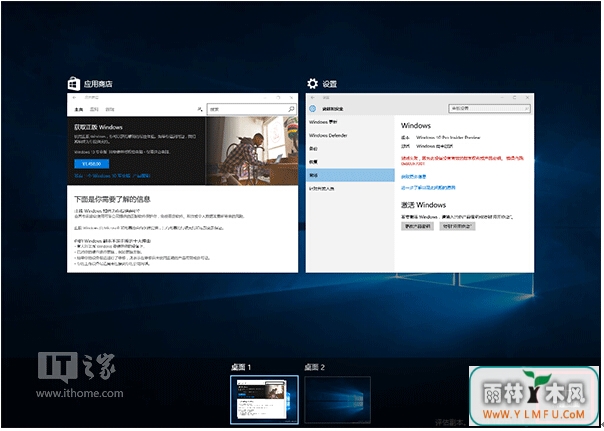Click the 桌面 2 label
The height and width of the screenshot is (431, 604).
[315, 367]
